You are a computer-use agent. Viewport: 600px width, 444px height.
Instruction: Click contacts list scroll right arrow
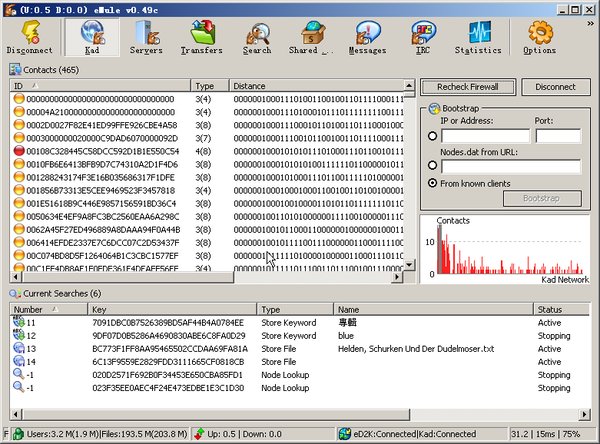point(398,277)
